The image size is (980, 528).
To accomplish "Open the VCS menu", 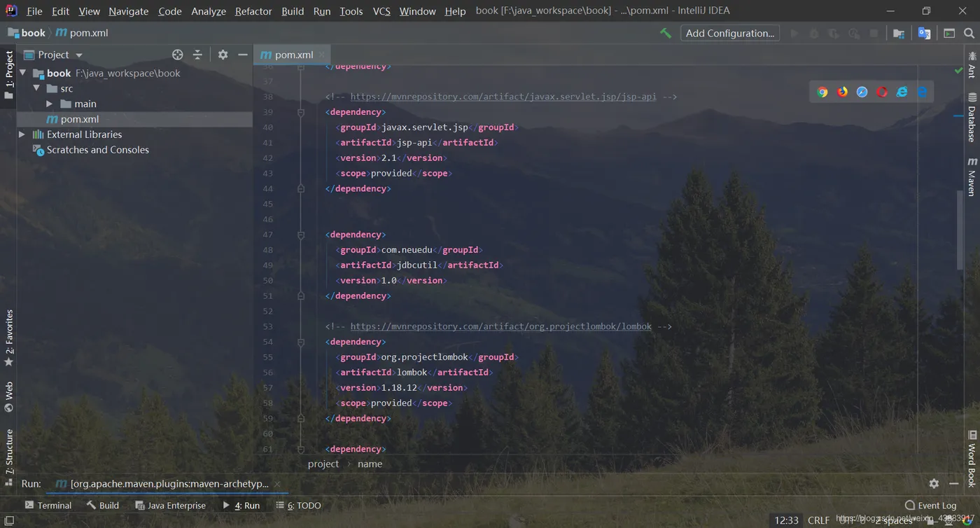I will [381, 11].
